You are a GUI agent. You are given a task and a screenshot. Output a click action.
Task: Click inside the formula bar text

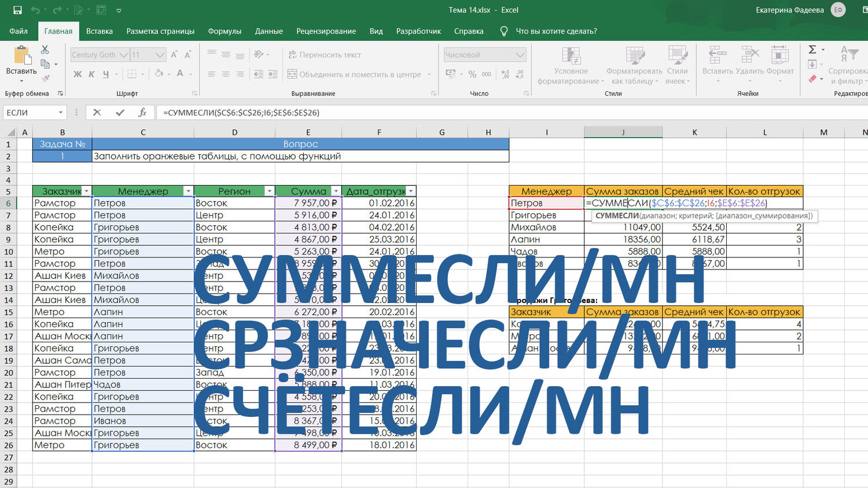coord(241,113)
